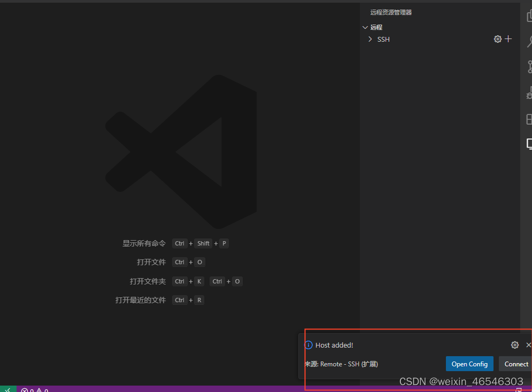Click the K keycap
This screenshot has height=392, width=532.
pyautogui.click(x=199, y=281)
